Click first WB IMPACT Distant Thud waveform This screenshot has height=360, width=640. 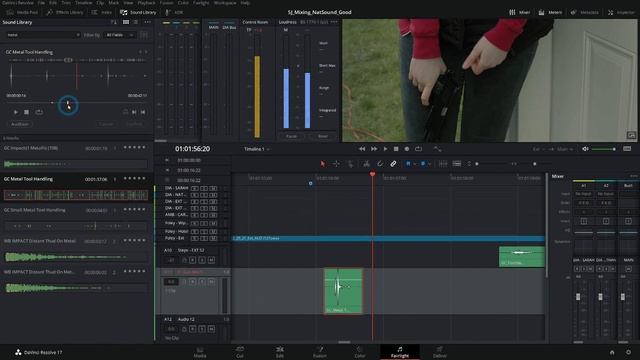pos(76,257)
